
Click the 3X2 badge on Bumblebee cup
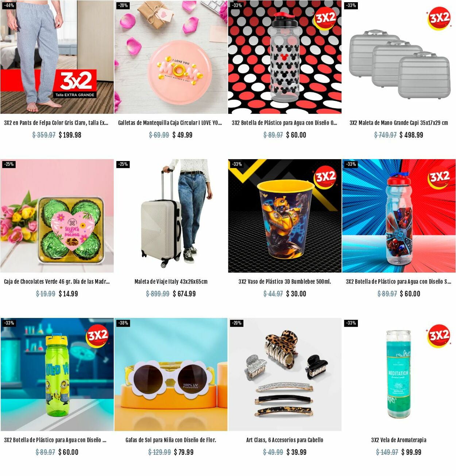click(x=325, y=177)
